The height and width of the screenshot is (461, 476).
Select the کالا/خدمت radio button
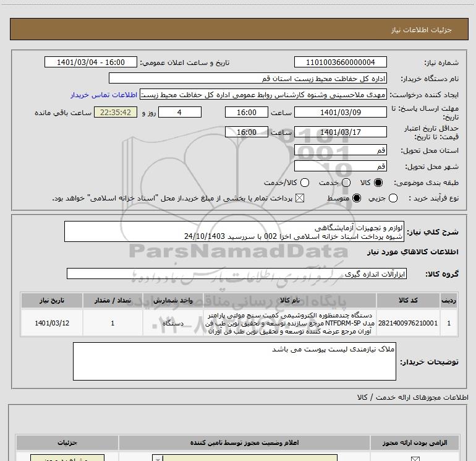(x=305, y=183)
